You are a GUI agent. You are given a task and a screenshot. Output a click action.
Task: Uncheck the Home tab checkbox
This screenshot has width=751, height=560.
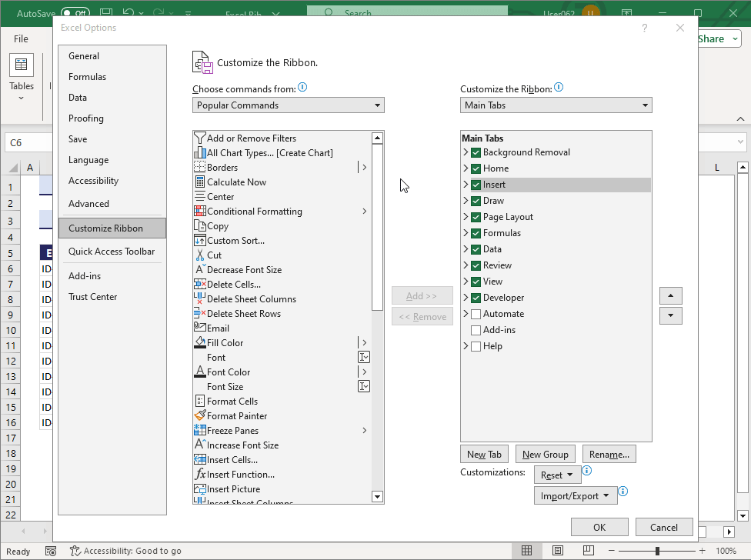click(476, 168)
